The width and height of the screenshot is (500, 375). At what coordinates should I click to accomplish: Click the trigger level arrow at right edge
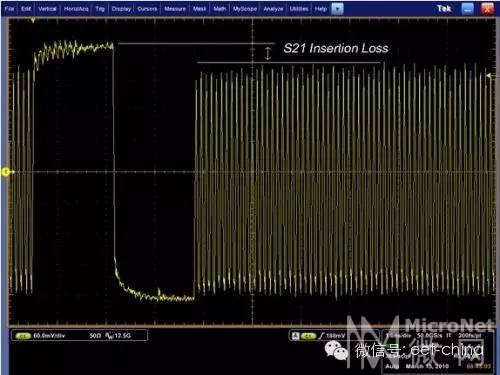pos(489,76)
